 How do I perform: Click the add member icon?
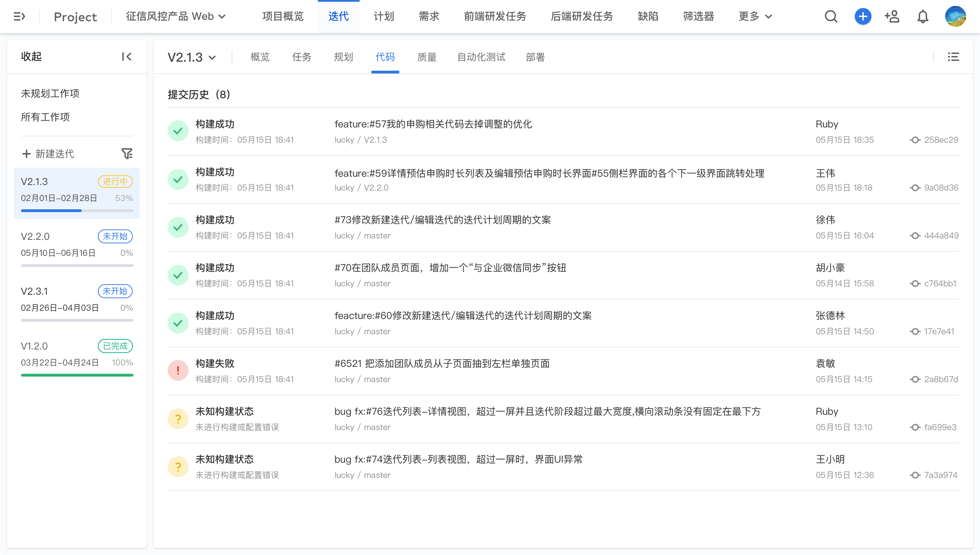tap(892, 16)
